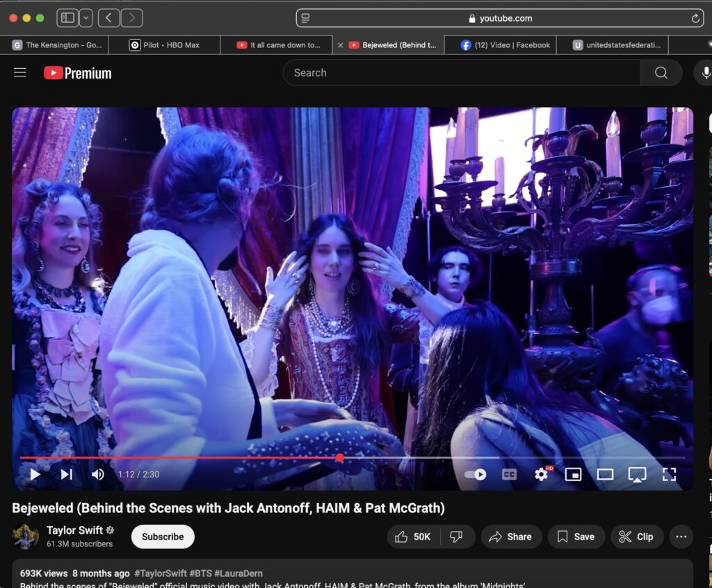Click the 1:12 / 2:30 time display
The image size is (712, 588).
[x=138, y=475]
